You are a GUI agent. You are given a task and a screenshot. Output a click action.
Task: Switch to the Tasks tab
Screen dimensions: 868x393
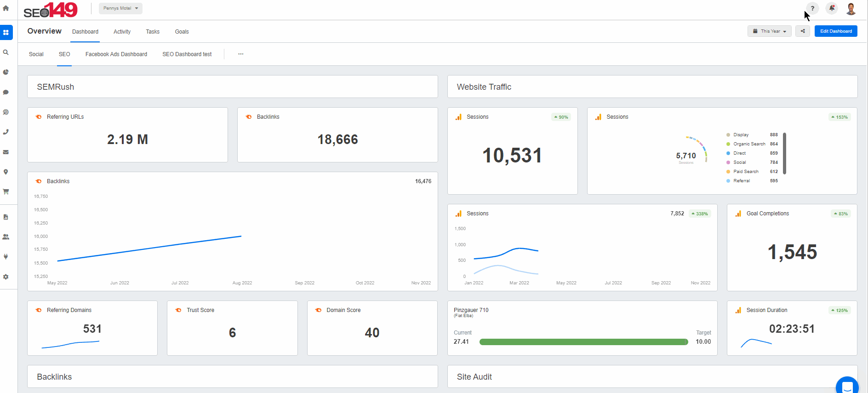point(153,32)
